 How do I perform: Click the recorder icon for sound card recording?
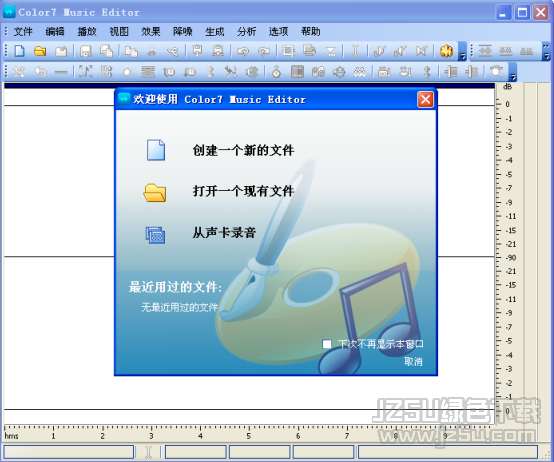(x=155, y=235)
